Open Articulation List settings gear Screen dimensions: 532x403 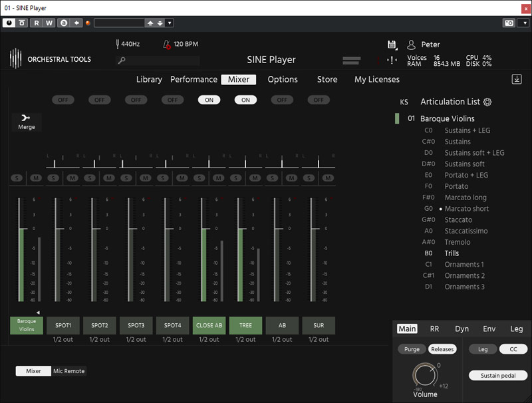tap(487, 102)
